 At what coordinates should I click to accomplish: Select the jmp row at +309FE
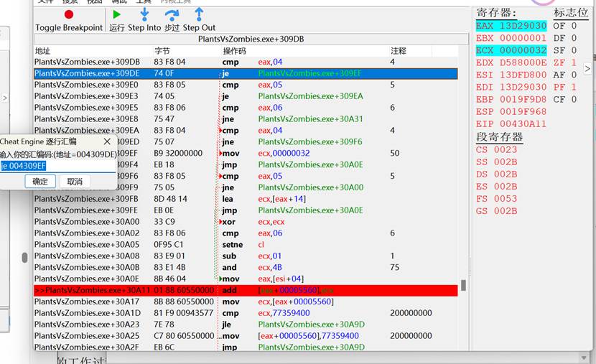pyautogui.click(x=246, y=210)
